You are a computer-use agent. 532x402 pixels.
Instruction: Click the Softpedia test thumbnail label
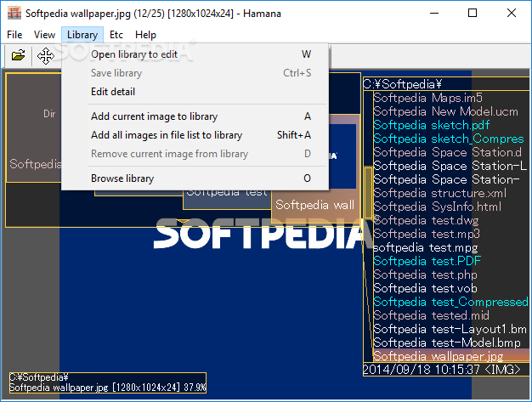pyautogui.click(x=227, y=193)
